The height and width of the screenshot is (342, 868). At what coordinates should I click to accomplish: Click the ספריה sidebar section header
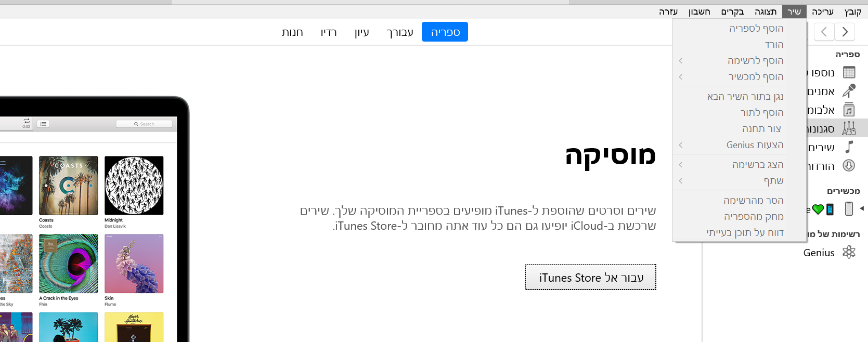coord(847,54)
